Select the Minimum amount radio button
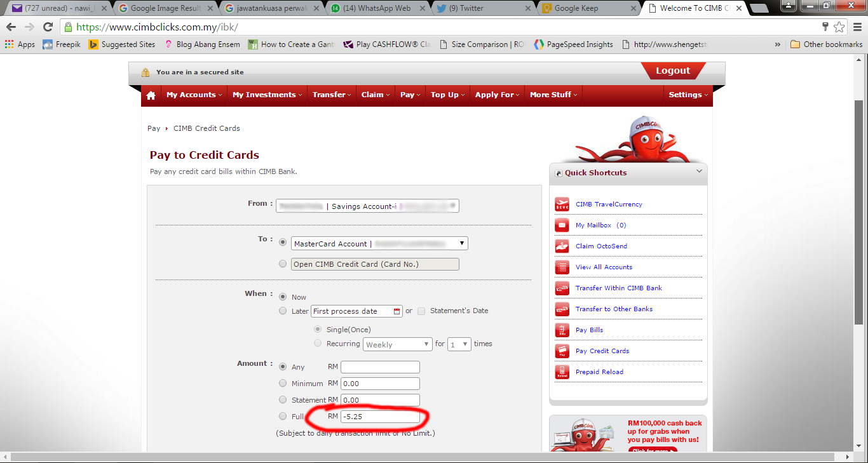Viewport: 868px width, 463px height. 283,383
